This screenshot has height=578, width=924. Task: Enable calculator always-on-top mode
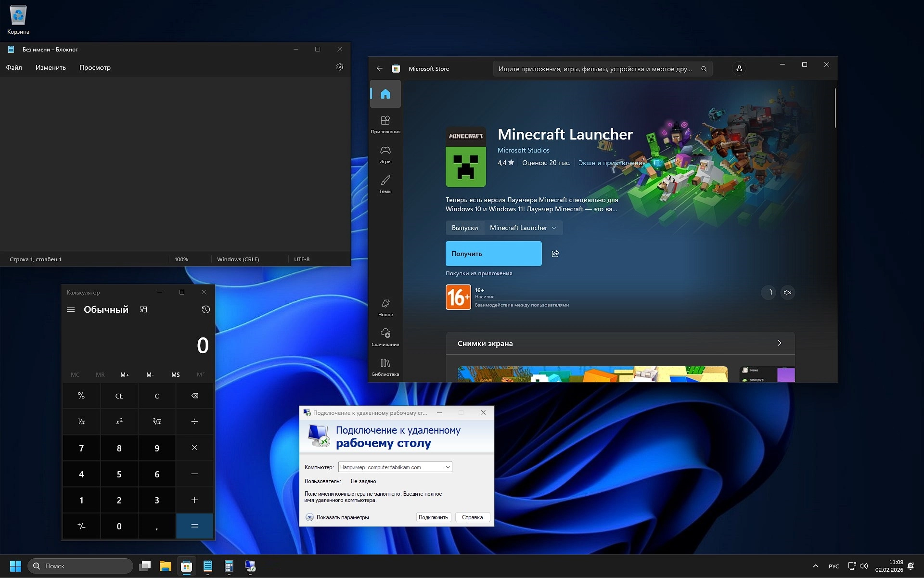[143, 309]
